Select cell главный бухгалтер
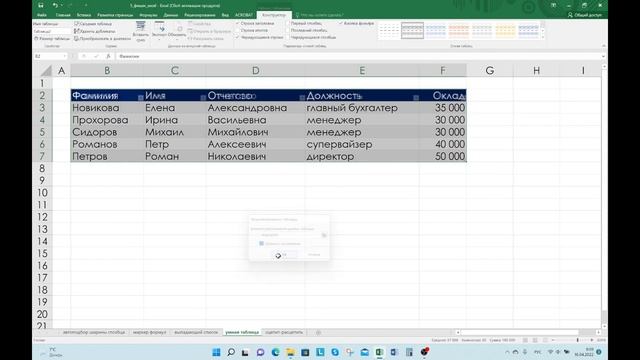 pos(361,108)
